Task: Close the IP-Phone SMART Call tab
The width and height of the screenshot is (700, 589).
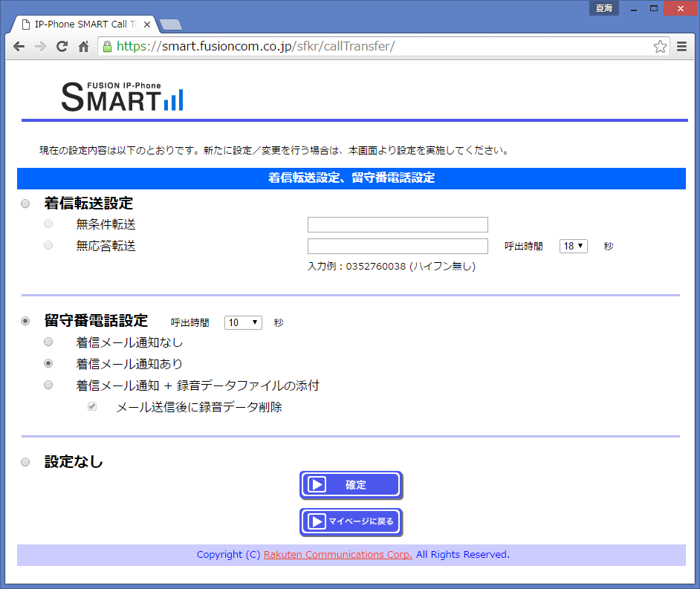Action: coord(147,25)
